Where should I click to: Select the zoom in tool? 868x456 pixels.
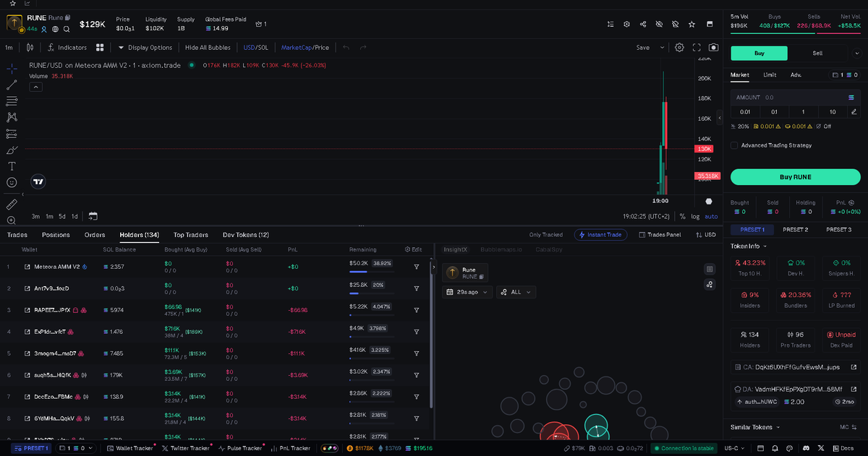pyautogui.click(x=12, y=220)
